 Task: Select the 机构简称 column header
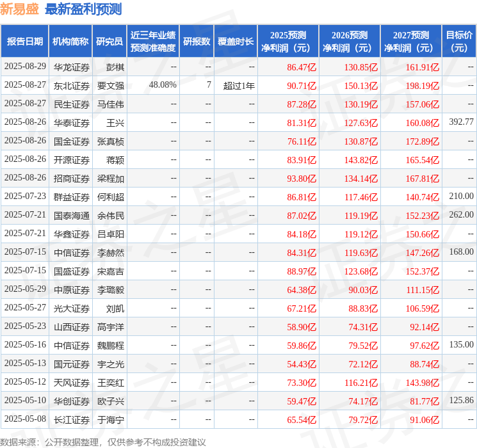(x=70, y=42)
